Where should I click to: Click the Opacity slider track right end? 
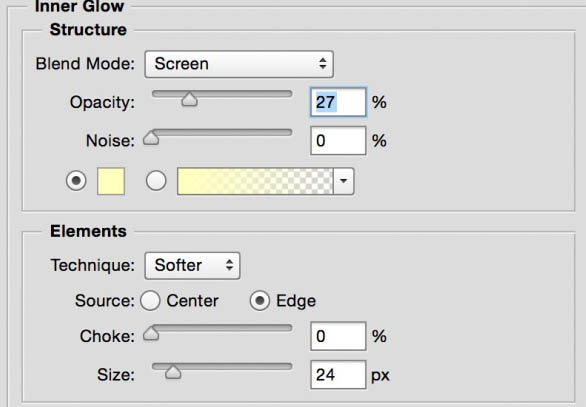287,93
